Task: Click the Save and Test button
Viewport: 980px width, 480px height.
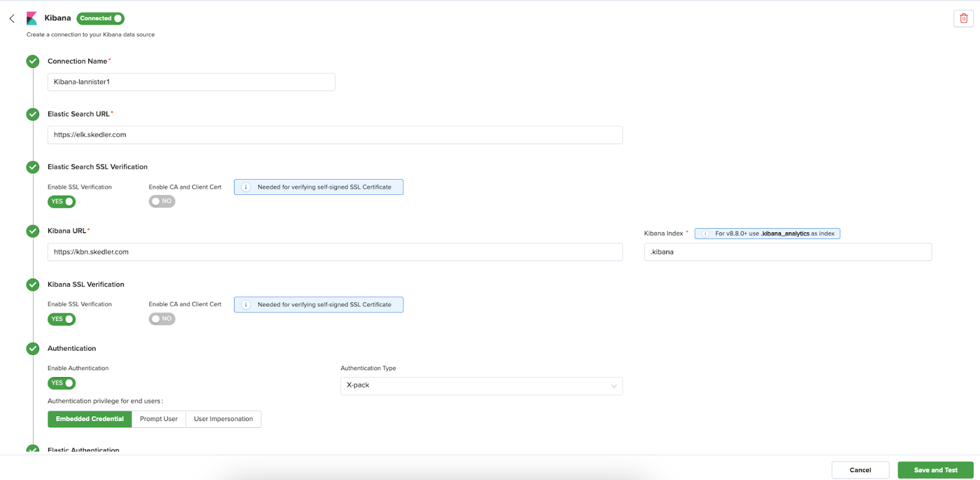Action: coord(935,470)
